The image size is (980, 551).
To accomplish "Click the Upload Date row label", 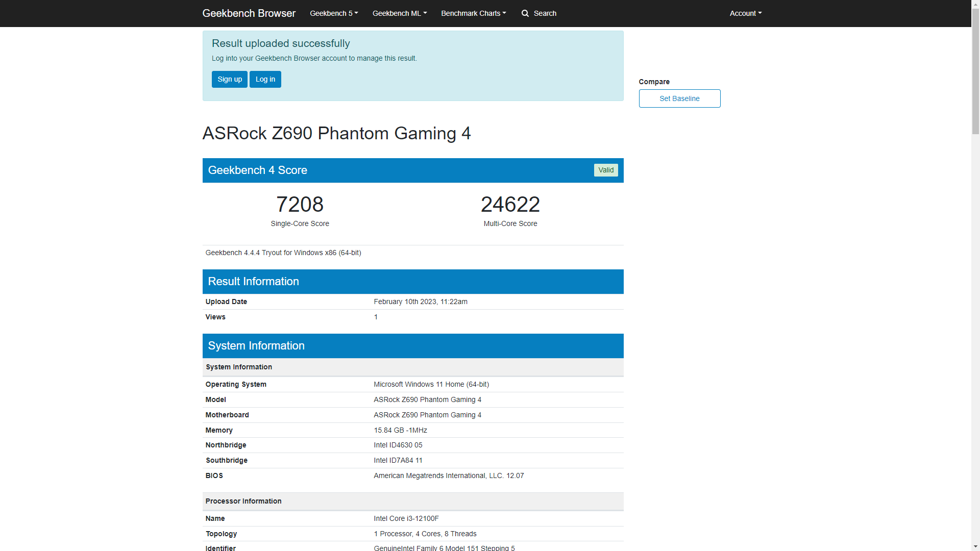I will 226,302.
